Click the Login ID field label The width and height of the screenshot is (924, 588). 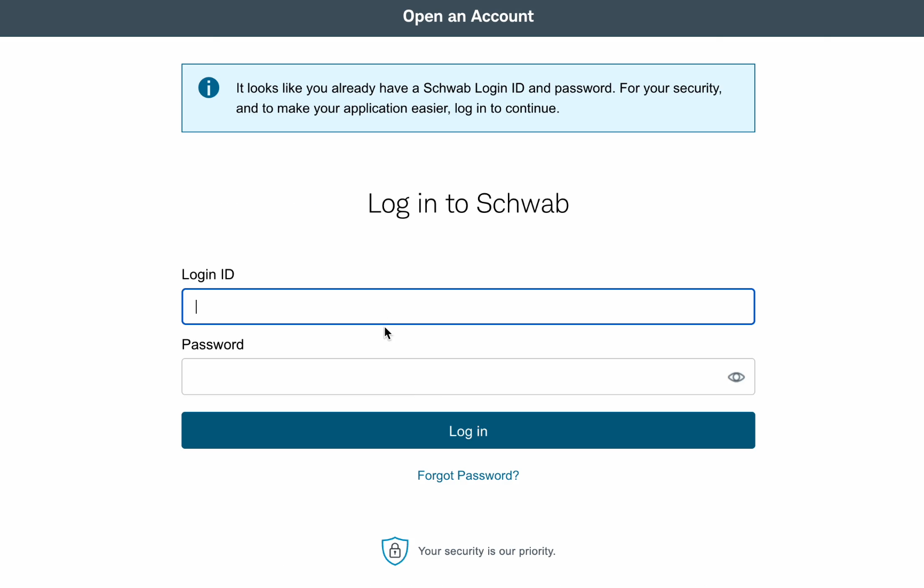click(208, 274)
